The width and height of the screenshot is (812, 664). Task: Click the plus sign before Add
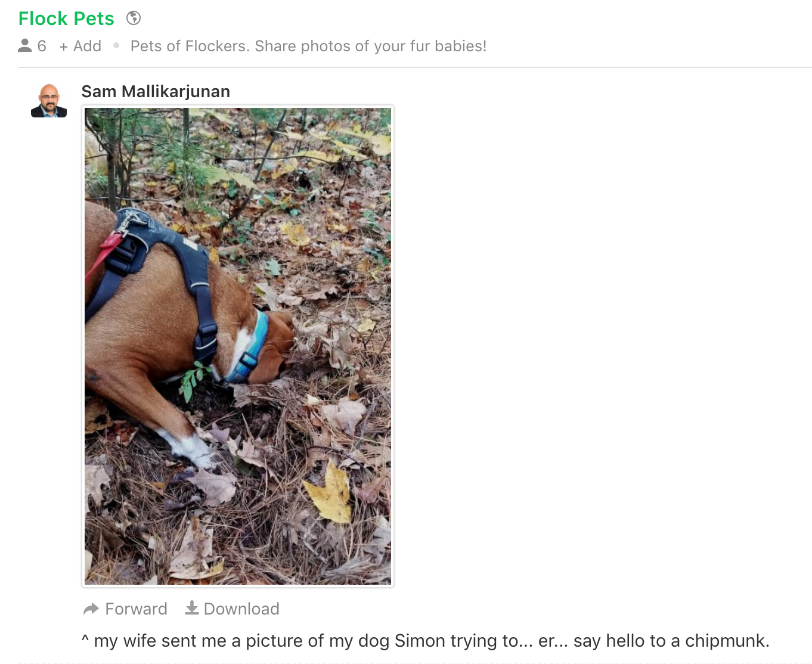(x=64, y=46)
